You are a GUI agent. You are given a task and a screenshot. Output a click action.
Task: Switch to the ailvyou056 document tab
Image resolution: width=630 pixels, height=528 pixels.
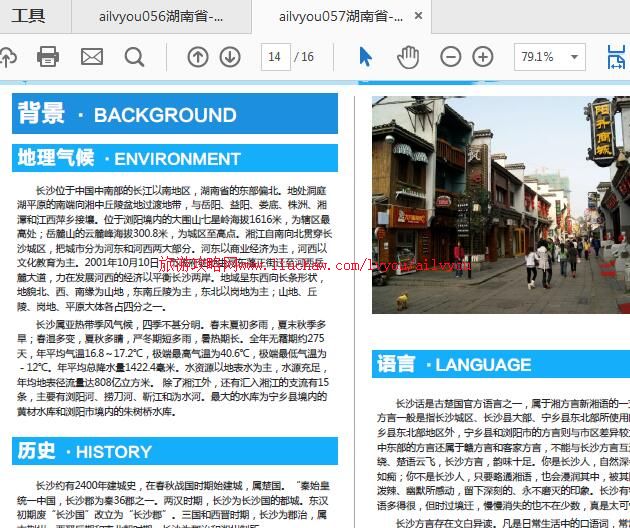coord(160,16)
